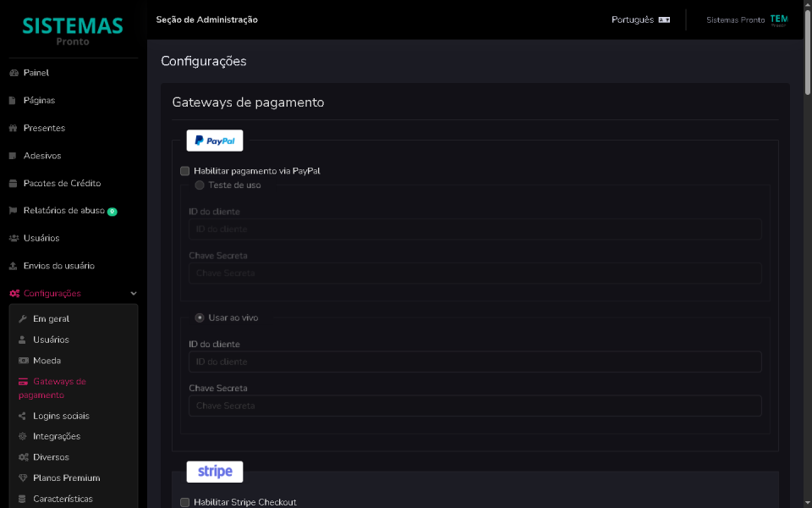Select the Usar ao vivo radio button
The height and width of the screenshot is (508, 812).
pos(199,317)
